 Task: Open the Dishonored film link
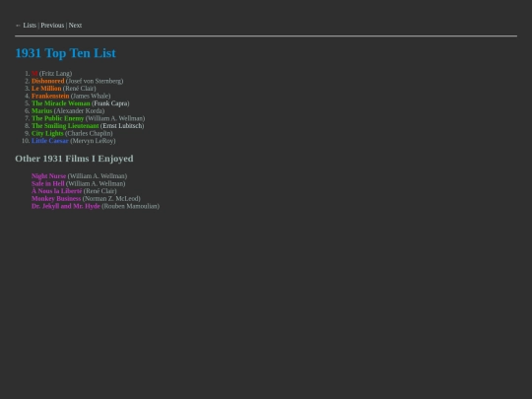tap(48, 81)
